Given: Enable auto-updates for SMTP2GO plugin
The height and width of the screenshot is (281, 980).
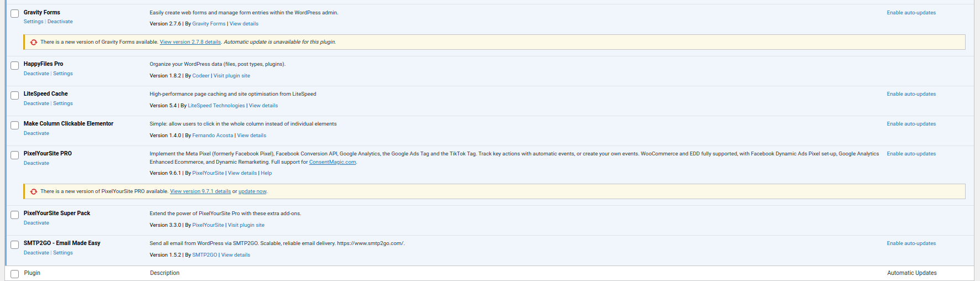Looking at the screenshot, I should tap(911, 243).
